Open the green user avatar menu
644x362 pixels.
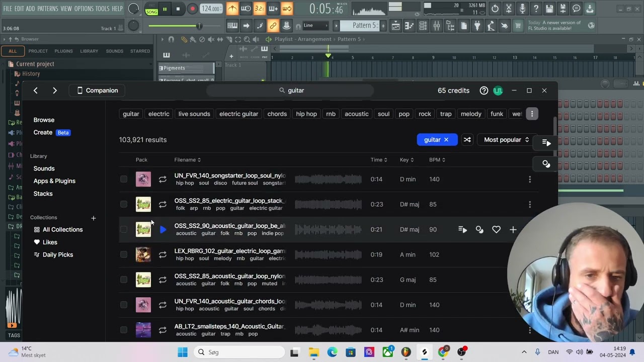coord(498,90)
